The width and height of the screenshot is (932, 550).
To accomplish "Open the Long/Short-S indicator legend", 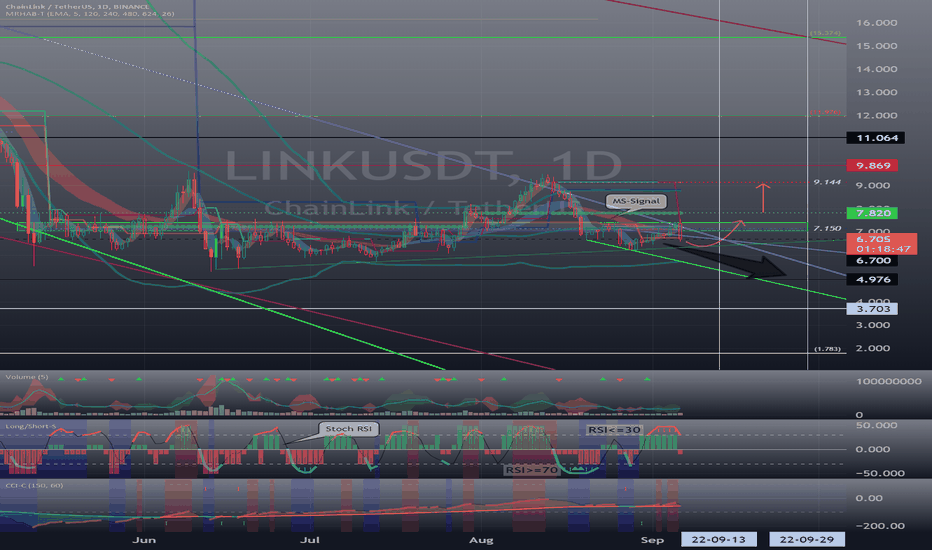I will tap(31, 426).
